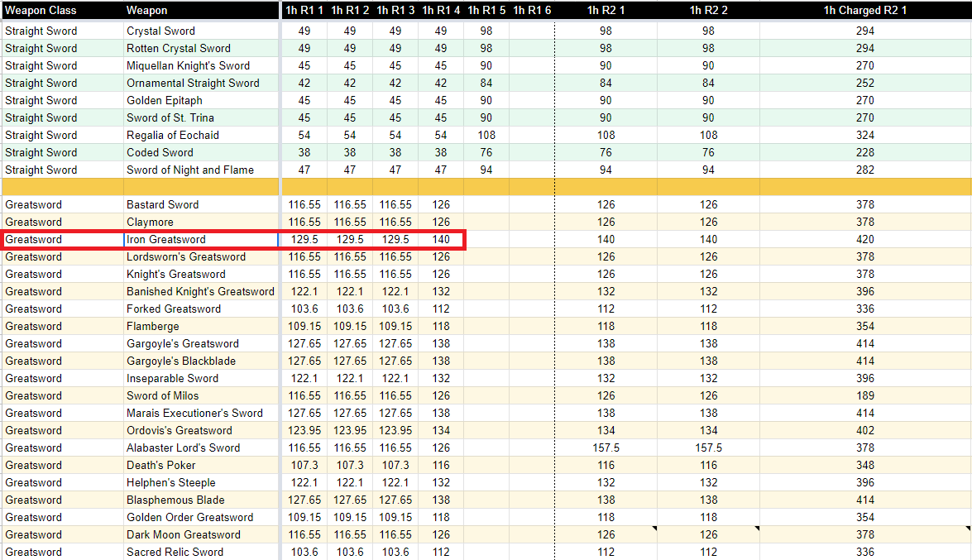Viewport: 972px width, 560px height.
Task: Click the 1h Charged R2 1 header
Action: click(864, 11)
